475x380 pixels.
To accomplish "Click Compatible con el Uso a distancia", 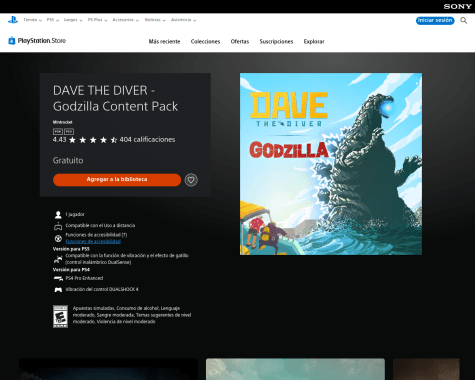I will point(100,226).
